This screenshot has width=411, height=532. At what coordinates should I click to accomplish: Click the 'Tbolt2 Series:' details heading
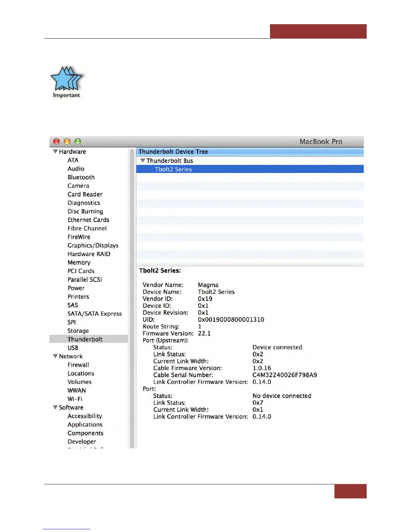pos(160,270)
